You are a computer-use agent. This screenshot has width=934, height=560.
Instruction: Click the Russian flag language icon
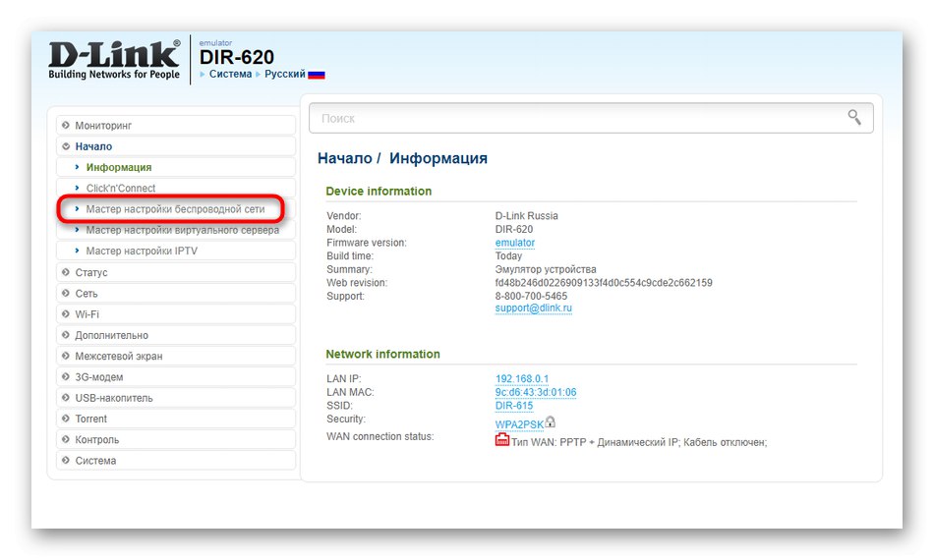click(317, 75)
